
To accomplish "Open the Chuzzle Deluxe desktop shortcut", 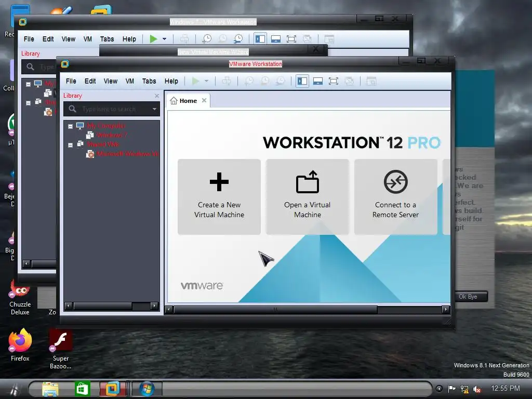I will [20, 298].
